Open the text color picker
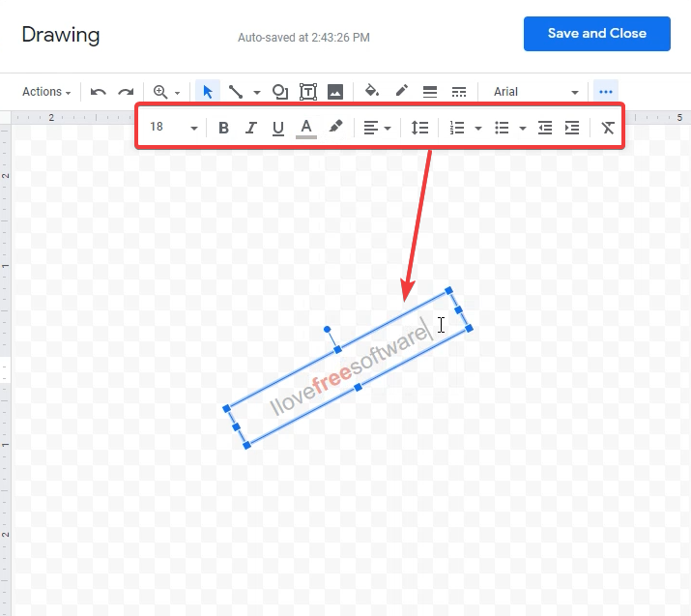691x616 pixels. [x=305, y=129]
